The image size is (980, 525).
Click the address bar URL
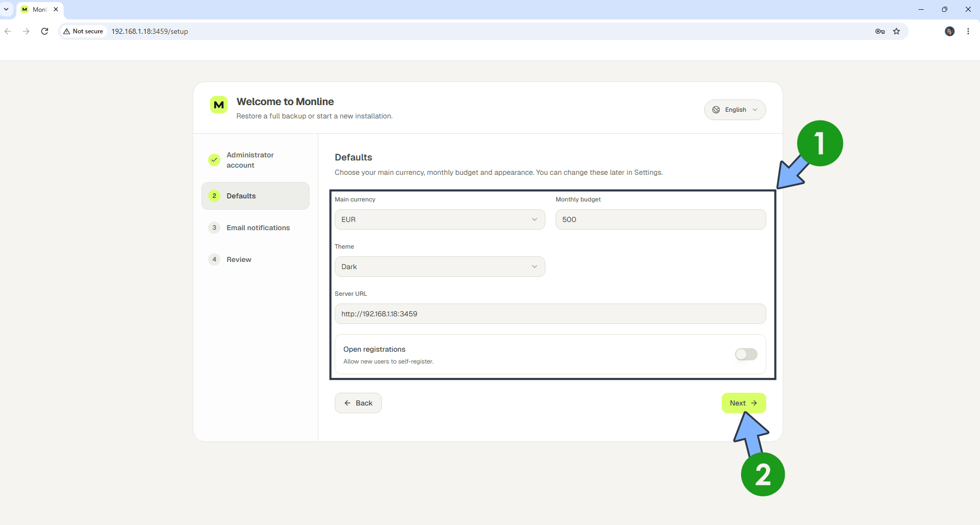pyautogui.click(x=150, y=31)
